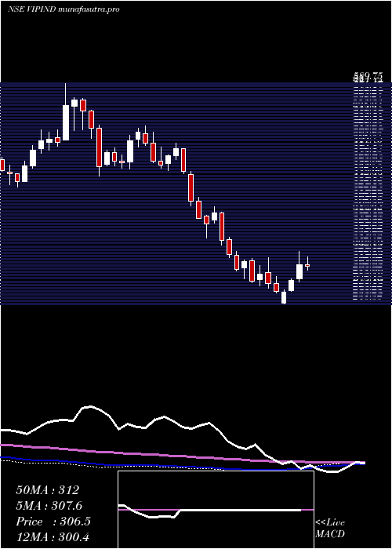Image resolution: width=392 pixels, height=549 pixels.
Task: Click the '<<Live MACD' label
Action: pyautogui.click(x=330, y=529)
